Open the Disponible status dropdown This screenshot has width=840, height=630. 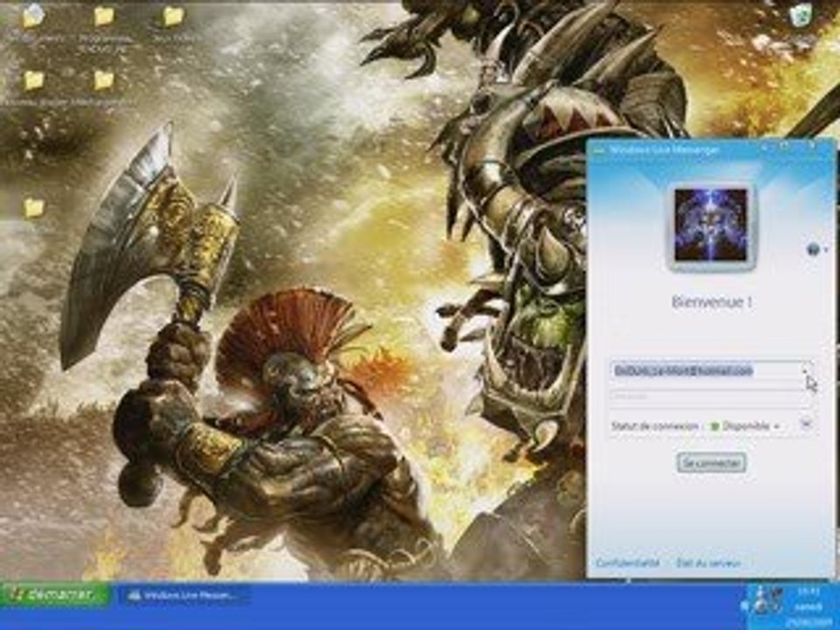[x=745, y=426]
